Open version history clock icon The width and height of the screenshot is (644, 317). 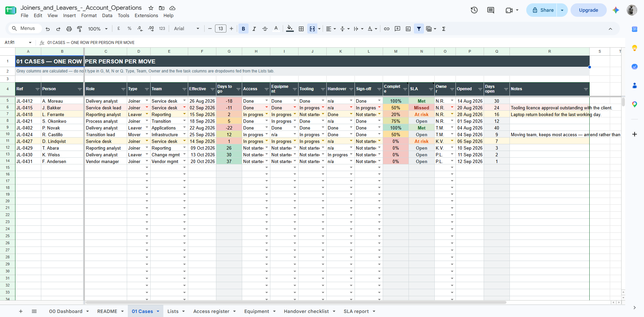[x=474, y=10]
